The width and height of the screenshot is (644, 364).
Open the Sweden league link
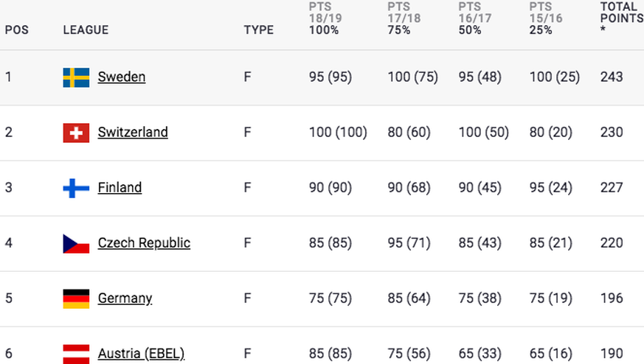tap(122, 77)
